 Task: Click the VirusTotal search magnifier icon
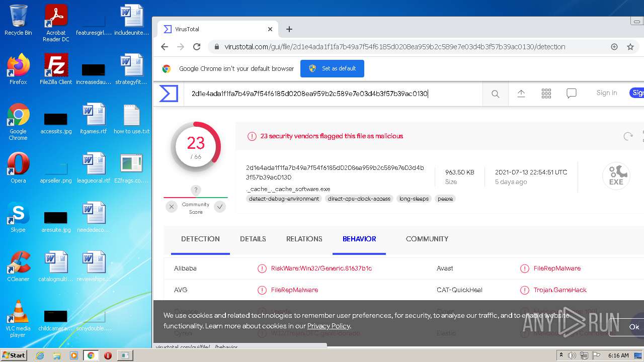496,94
